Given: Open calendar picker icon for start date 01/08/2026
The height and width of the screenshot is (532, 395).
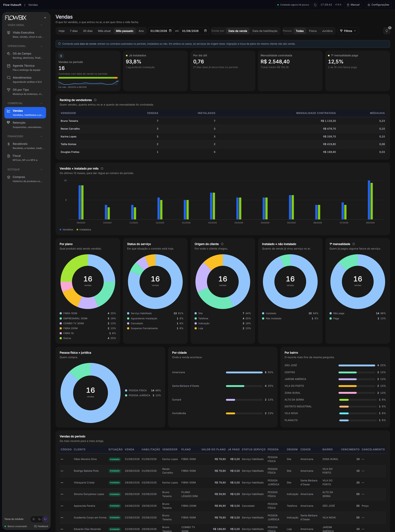Looking at the screenshot, I should [x=170, y=31].
